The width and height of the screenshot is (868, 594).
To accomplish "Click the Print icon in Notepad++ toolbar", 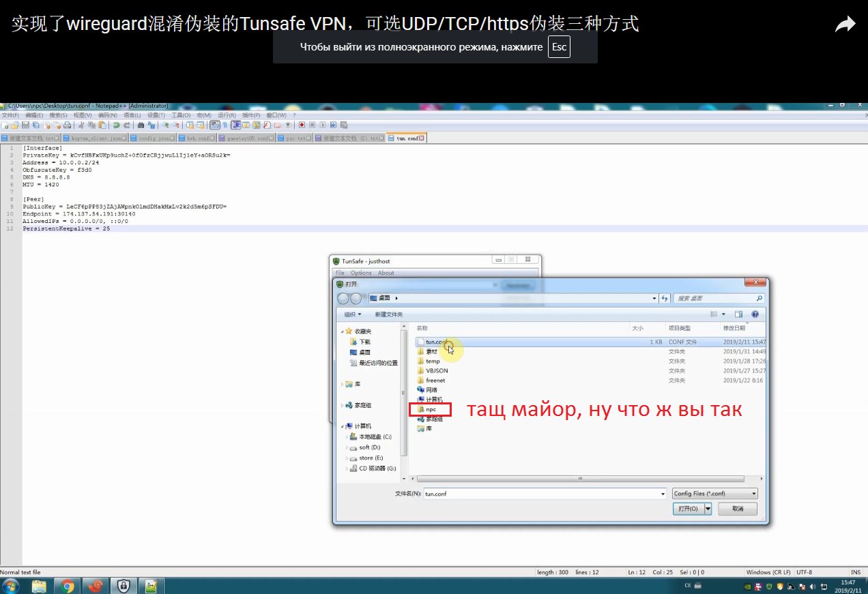I will pos(67,125).
